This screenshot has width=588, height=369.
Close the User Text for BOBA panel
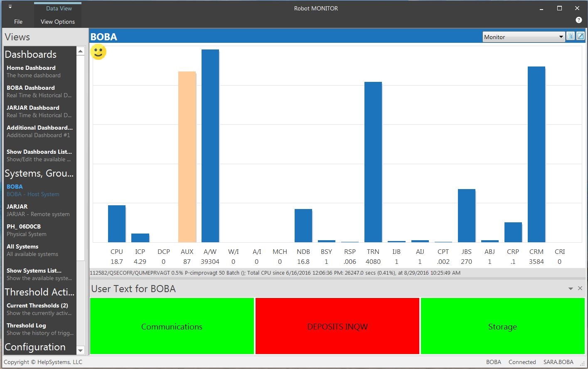click(580, 288)
